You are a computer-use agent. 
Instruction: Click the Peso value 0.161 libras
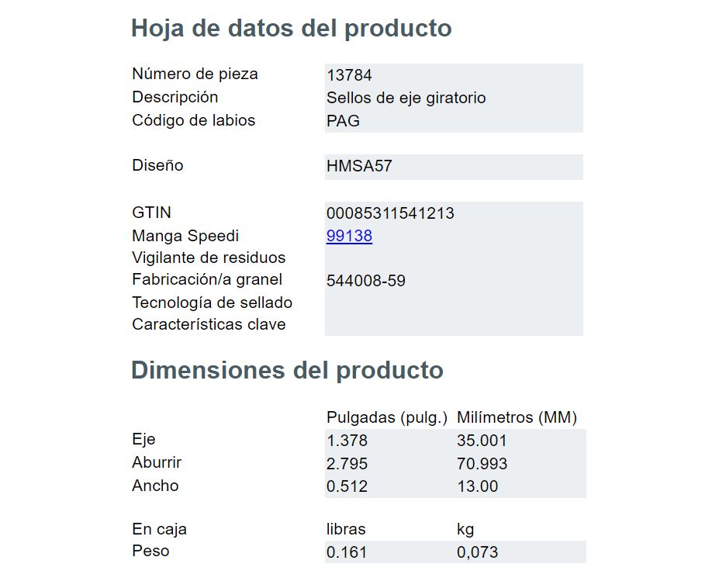[346, 552]
